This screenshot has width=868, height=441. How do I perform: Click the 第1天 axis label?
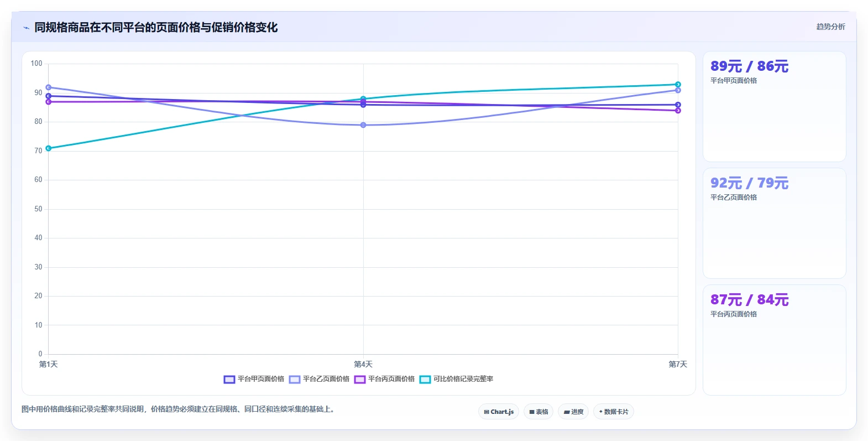49,365
